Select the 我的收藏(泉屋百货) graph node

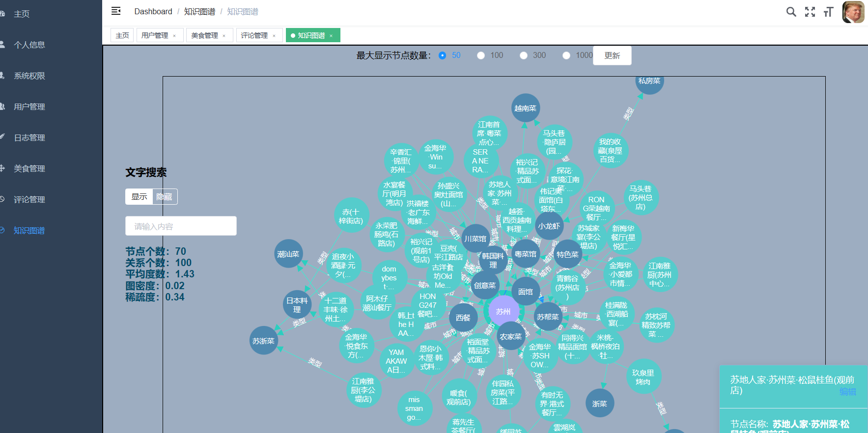pyautogui.click(x=611, y=150)
